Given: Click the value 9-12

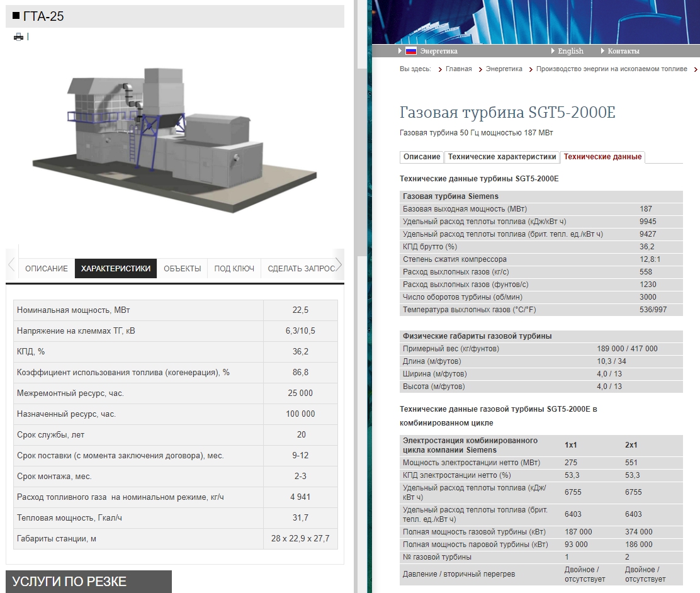Looking at the screenshot, I should (x=300, y=456).
